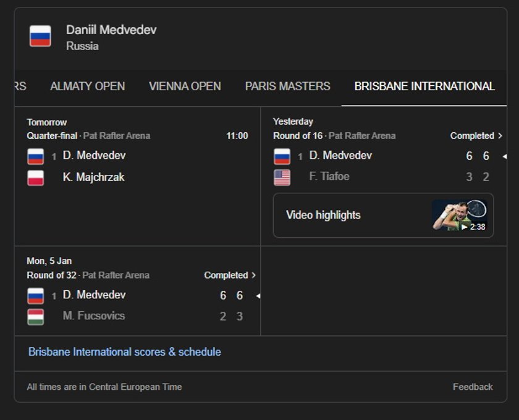Viewport: 519px width, 420px height.
Task: Open Brisbane International scores & schedule link
Action: click(125, 352)
